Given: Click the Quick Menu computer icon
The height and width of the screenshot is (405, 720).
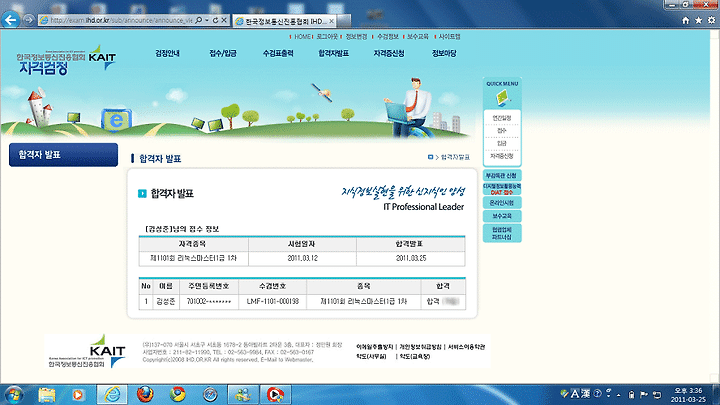Looking at the screenshot, I should [x=502, y=98].
